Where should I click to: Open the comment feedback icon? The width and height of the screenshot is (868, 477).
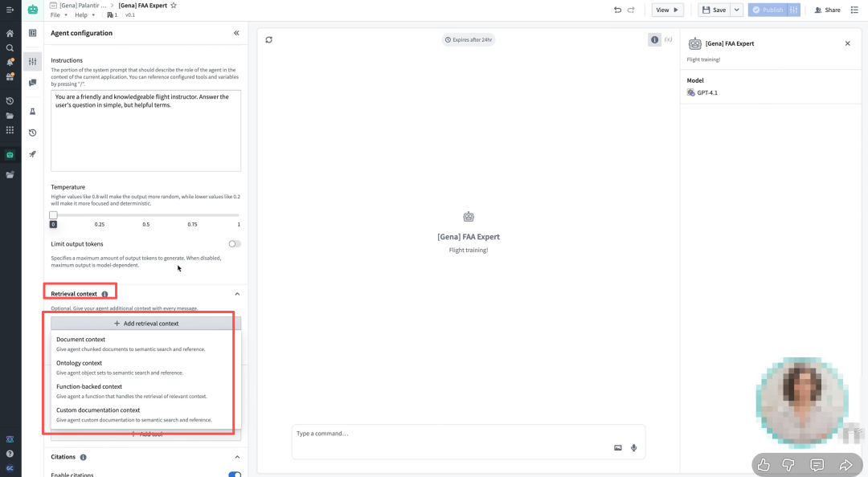[817, 465]
